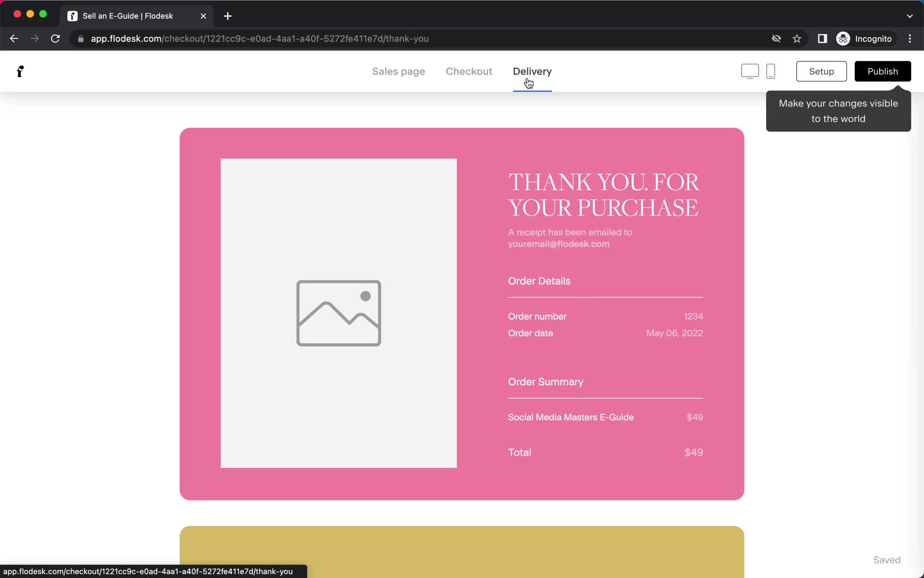Select the Delivery tab
The width and height of the screenshot is (924, 578).
(532, 71)
